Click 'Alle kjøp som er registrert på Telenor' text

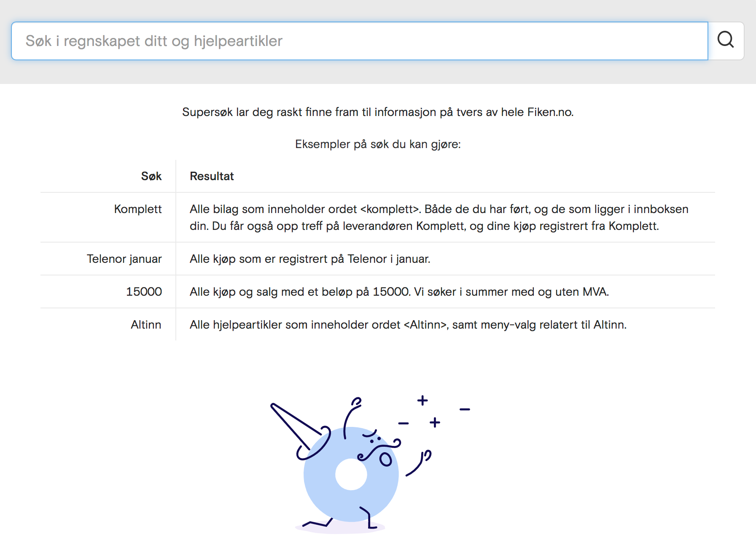pos(310,259)
